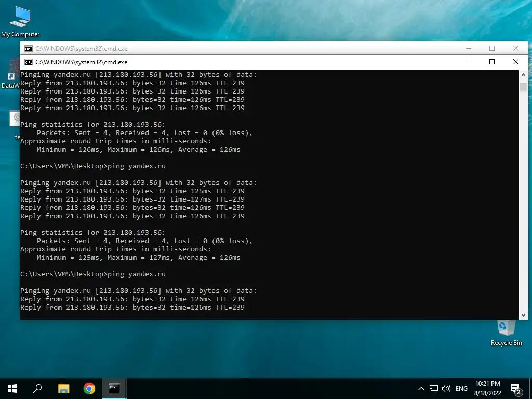Click scrollbar down arrow in cmd window
Screen dimensions: 532x399
pyautogui.click(x=523, y=315)
